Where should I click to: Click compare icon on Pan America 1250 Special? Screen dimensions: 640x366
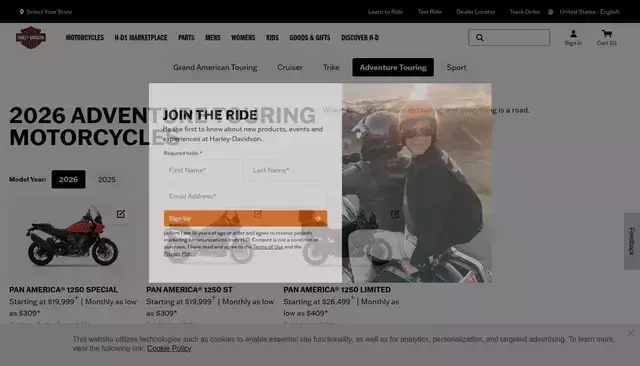(x=121, y=214)
